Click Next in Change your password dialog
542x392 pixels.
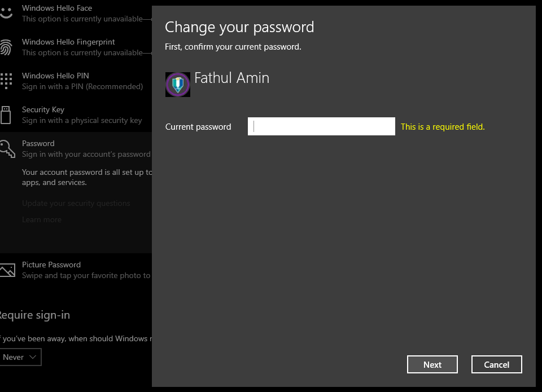click(x=432, y=364)
